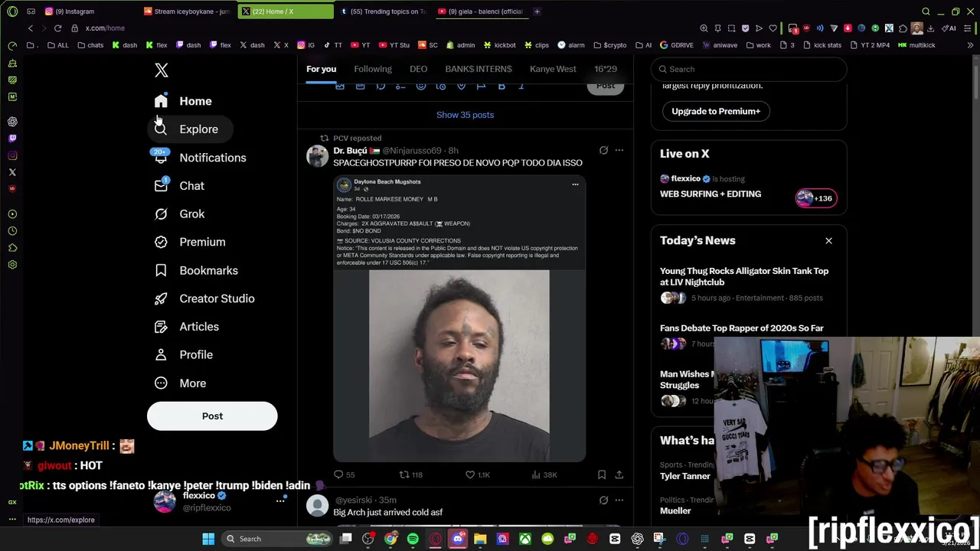
Task: Click Spotify icon in taskbar
Action: click(413, 540)
